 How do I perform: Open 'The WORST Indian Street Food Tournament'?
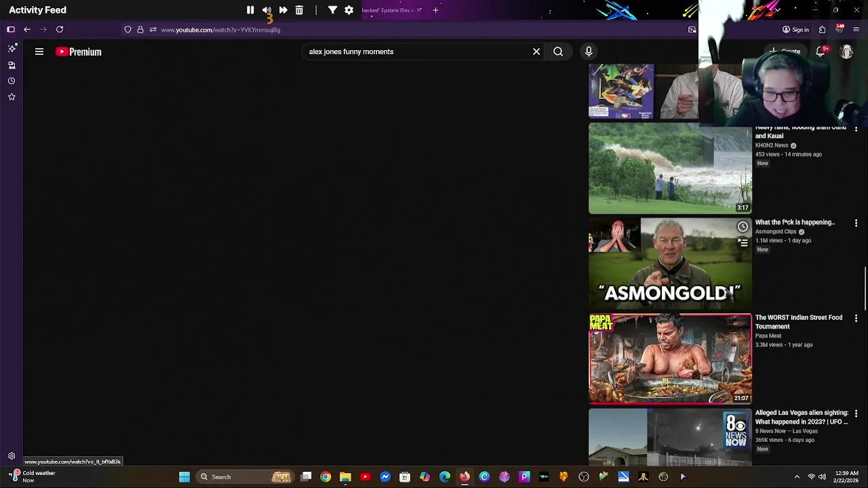pos(799,322)
